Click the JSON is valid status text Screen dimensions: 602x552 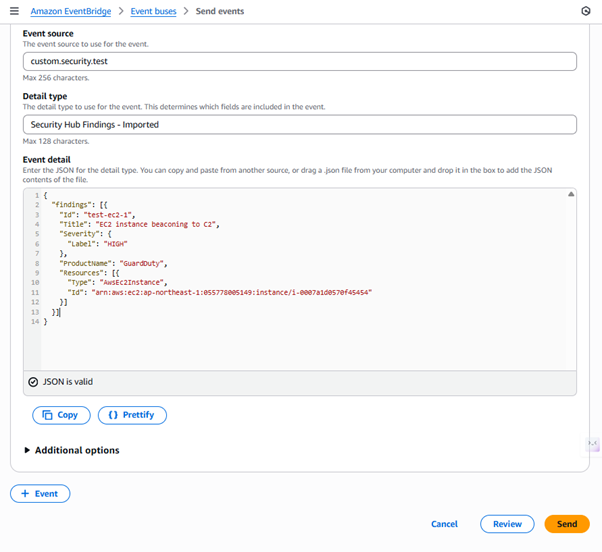pos(68,382)
